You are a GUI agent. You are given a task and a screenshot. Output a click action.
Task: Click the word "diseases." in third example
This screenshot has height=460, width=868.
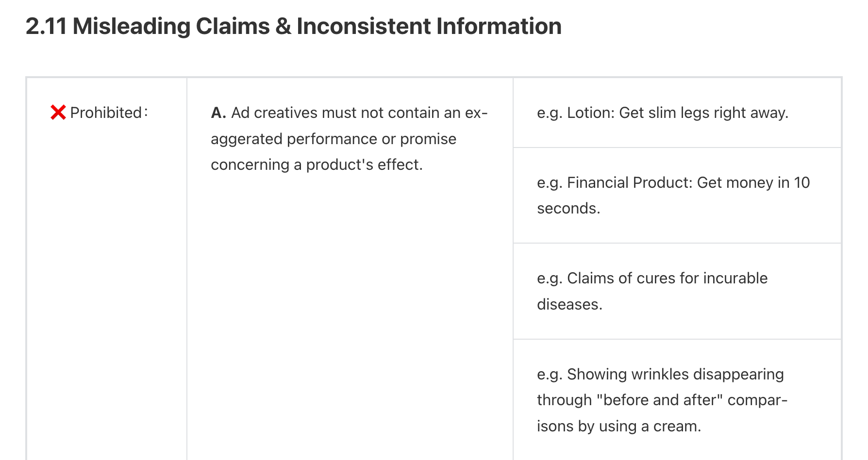click(569, 304)
